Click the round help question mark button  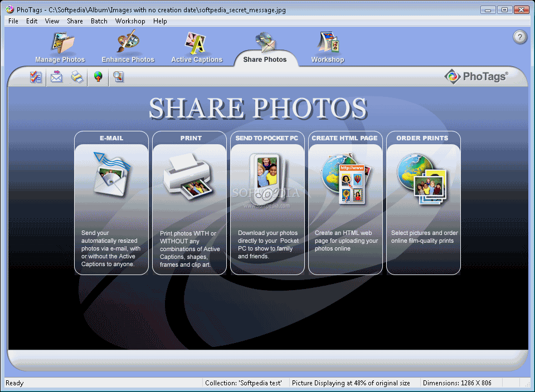pyautogui.click(x=519, y=37)
